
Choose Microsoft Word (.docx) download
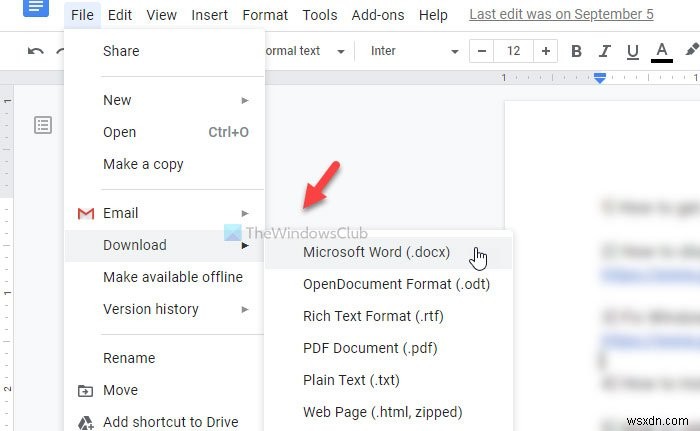[377, 252]
